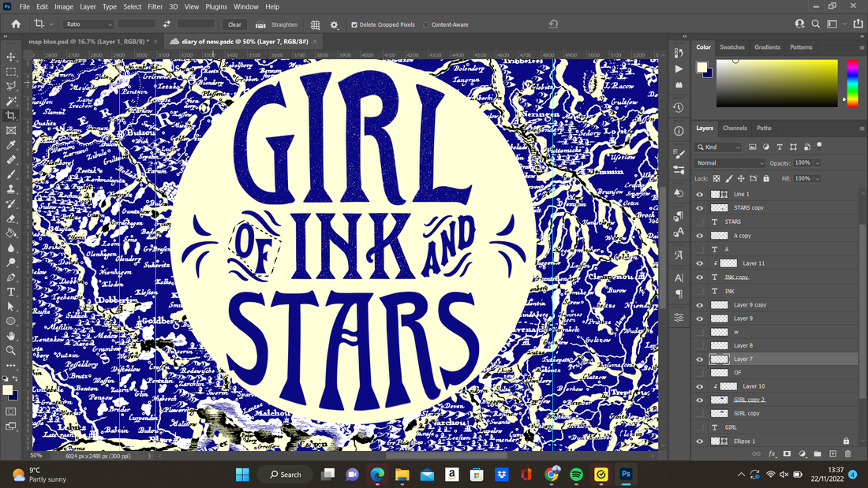Swap crop width and height values
Viewport: 868px width, 488px height.
pyautogui.click(x=166, y=24)
